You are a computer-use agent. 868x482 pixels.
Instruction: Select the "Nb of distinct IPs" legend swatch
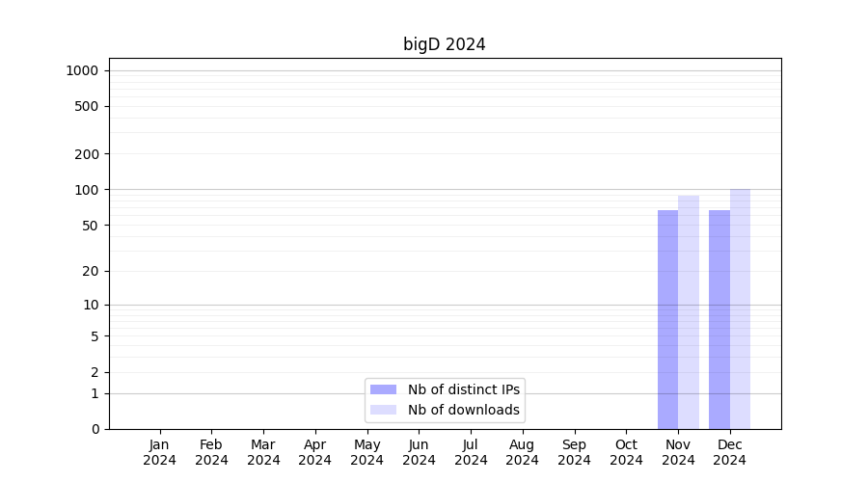pos(383,389)
